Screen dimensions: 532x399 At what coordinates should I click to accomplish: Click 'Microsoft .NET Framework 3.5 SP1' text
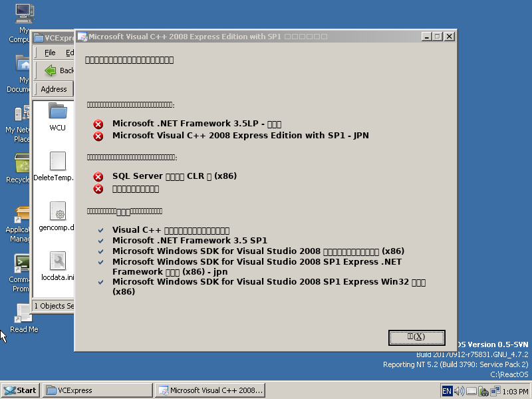tap(190, 241)
